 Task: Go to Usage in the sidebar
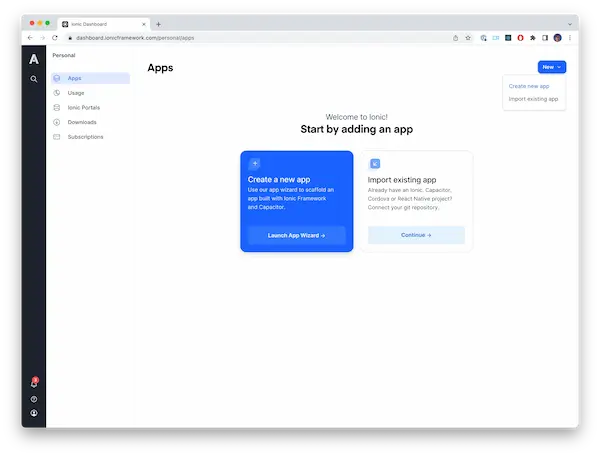pyautogui.click(x=76, y=92)
